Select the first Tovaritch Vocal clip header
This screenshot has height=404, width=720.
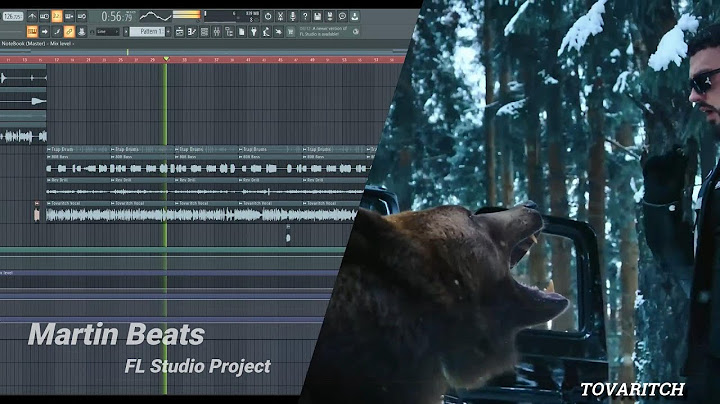click(79, 203)
